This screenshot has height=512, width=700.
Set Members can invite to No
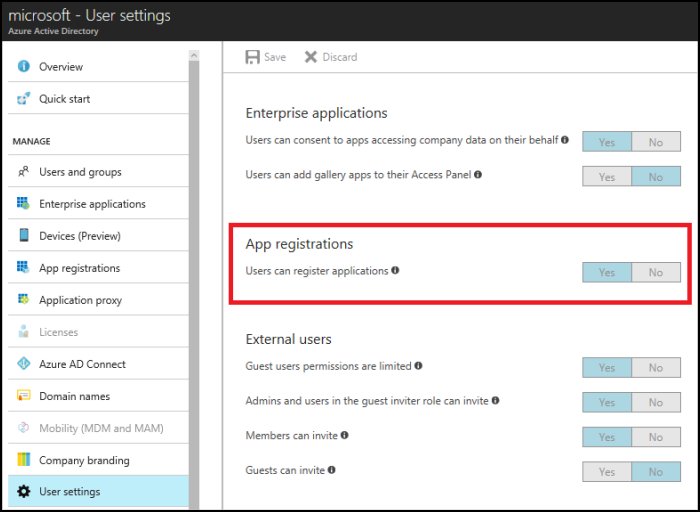(x=656, y=437)
